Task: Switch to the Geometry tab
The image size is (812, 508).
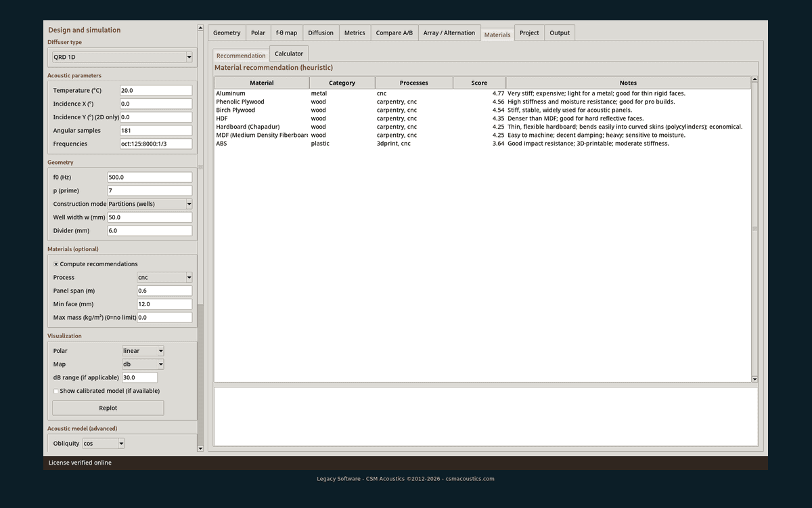Action: (x=227, y=33)
